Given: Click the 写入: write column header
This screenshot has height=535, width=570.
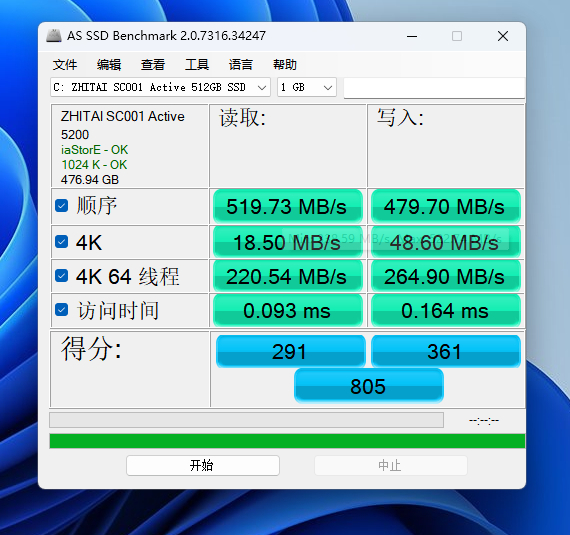Looking at the screenshot, I should (x=400, y=118).
